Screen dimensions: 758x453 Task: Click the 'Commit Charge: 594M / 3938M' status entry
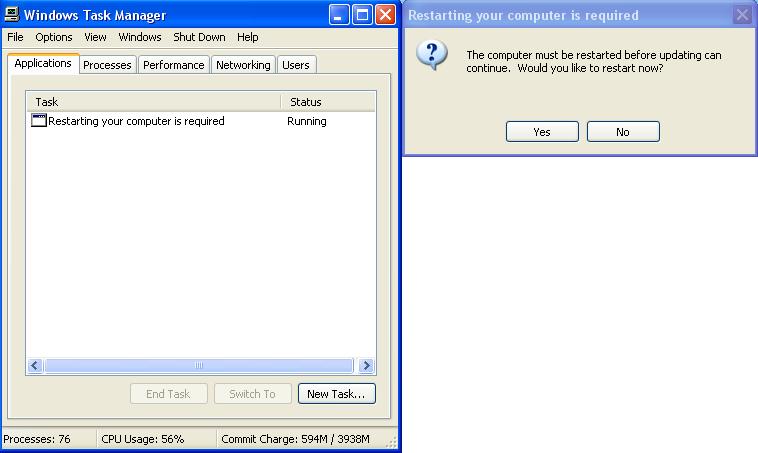(295, 439)
